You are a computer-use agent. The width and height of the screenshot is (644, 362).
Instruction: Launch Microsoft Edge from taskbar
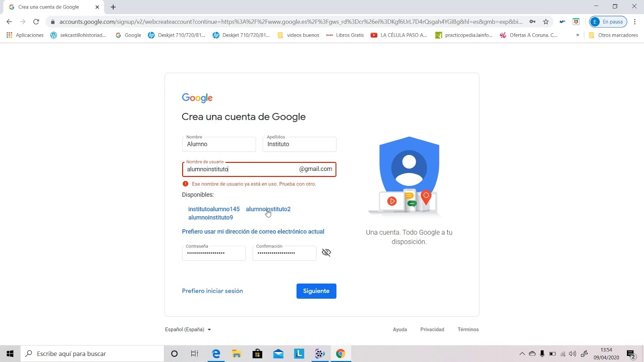pos(216,354)
